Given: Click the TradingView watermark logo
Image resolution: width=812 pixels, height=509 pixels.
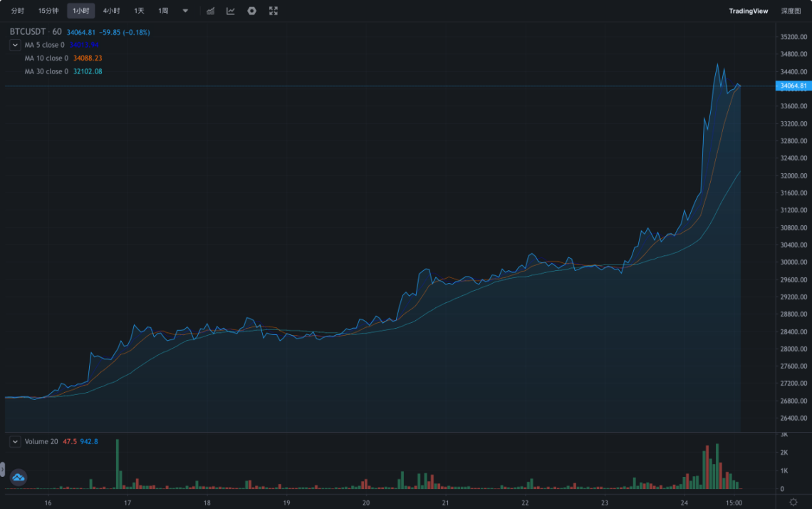Looking at the screenshot, I should (747, 11).
